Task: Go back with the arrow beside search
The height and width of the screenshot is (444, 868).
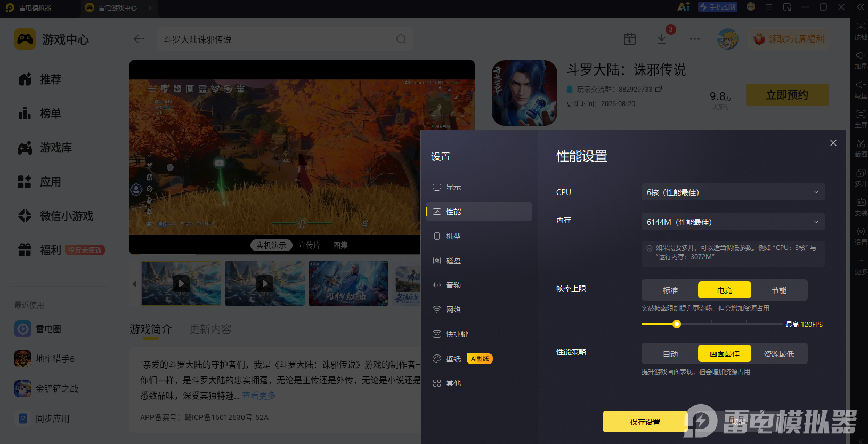Action: pyautogui.click(x=139, y=39)
